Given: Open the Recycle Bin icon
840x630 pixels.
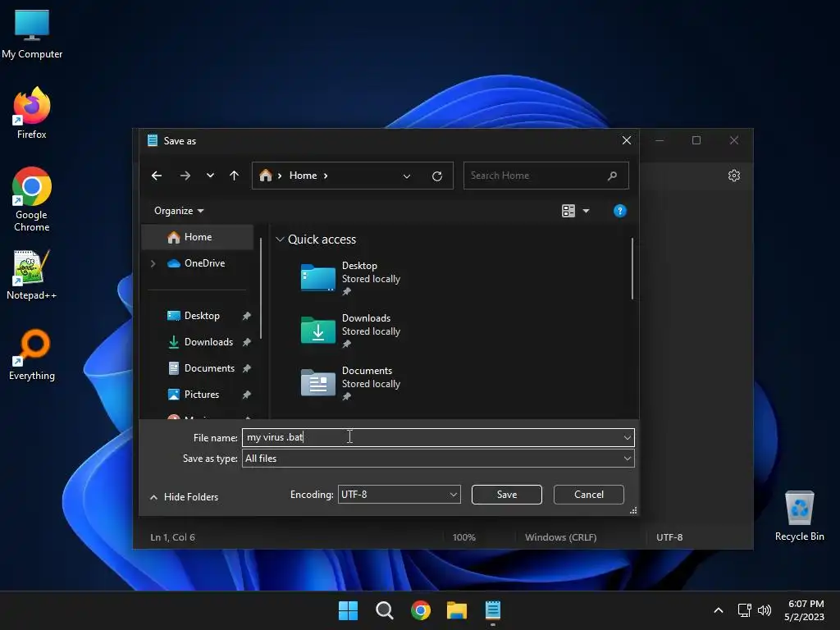Looking at the screenshot, I should (799, 516).
